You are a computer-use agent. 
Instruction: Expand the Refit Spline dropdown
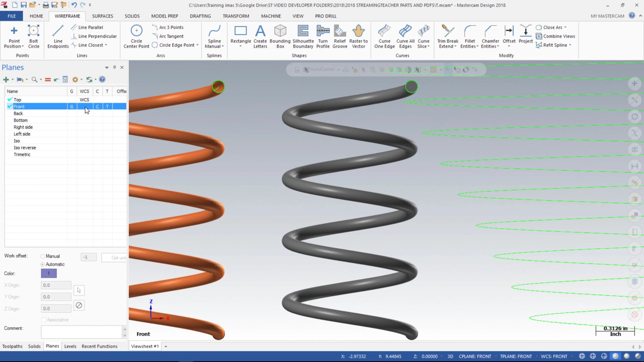click(570, 45)
